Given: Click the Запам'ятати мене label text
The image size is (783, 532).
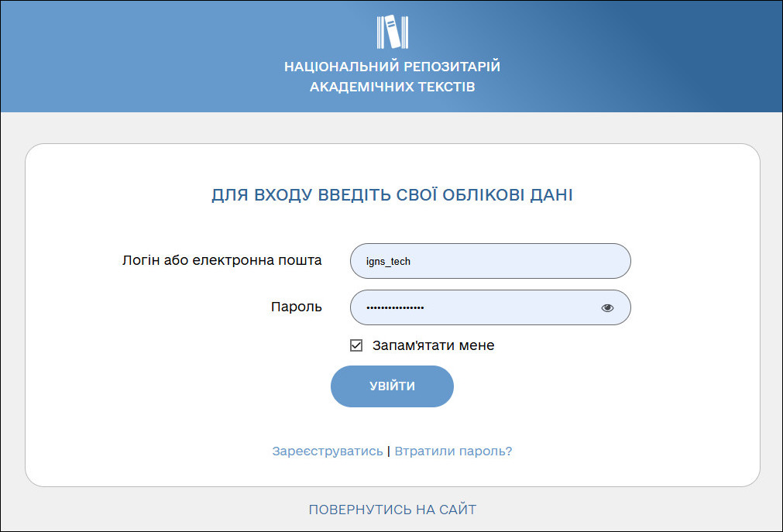Looking at the screenshot, I should [433, 345].
